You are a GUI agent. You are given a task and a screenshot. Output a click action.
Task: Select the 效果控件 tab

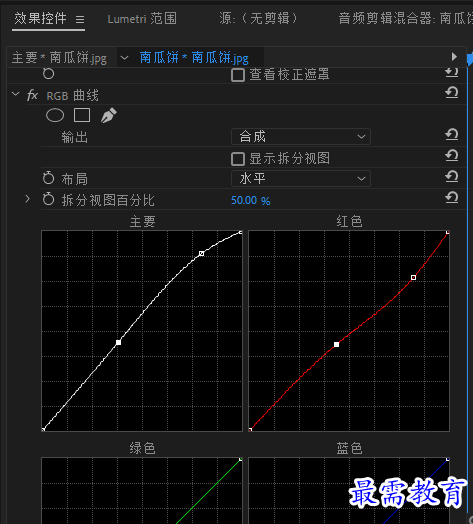(40, 18)
